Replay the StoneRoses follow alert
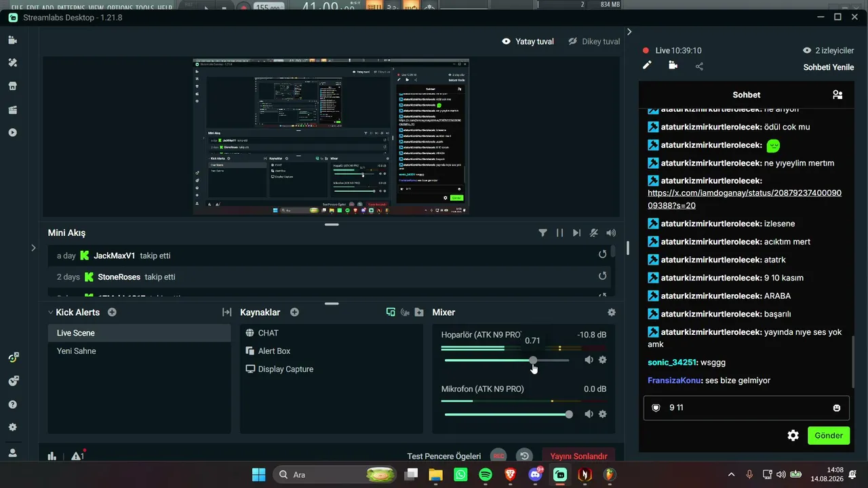 click(602, 276)
